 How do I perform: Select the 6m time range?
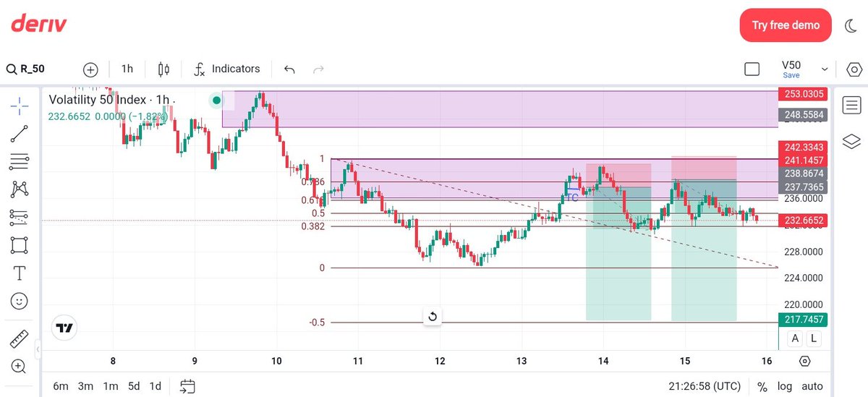[x=61, y=386]
